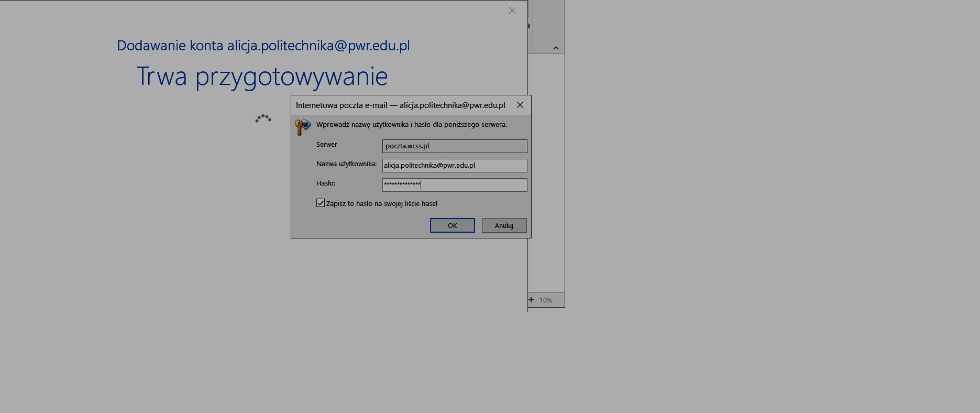Close the Internetowa poczta e-mail dialog
Viewport: 980px width, 413px height.
pyautogui.click(x=520, y=105)
